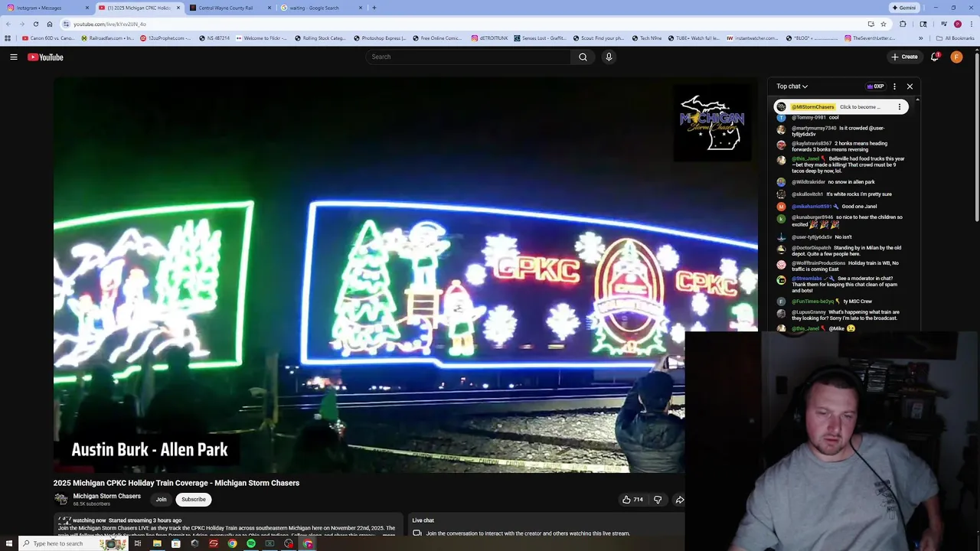This screenshot has width=980, height=551.
Task: Open options on the MIStormChasers banner
Action: tap(900, 107)
